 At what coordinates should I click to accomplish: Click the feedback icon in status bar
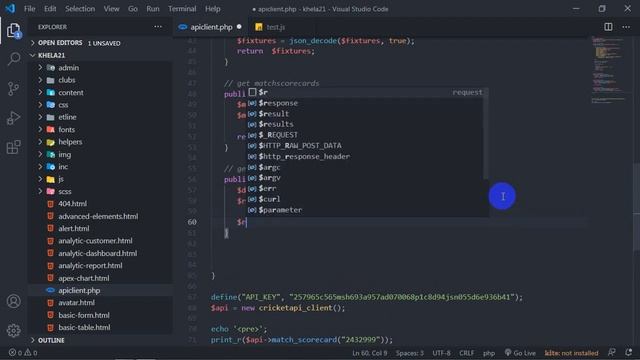click(611, 353)
